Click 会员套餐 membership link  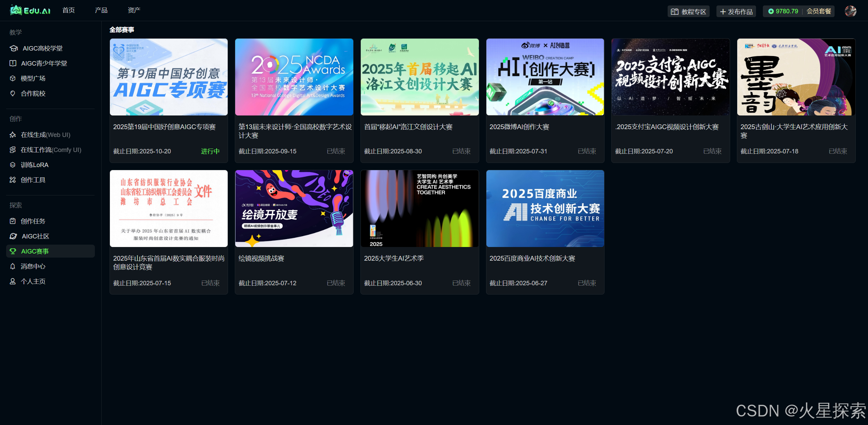point(819,11)
